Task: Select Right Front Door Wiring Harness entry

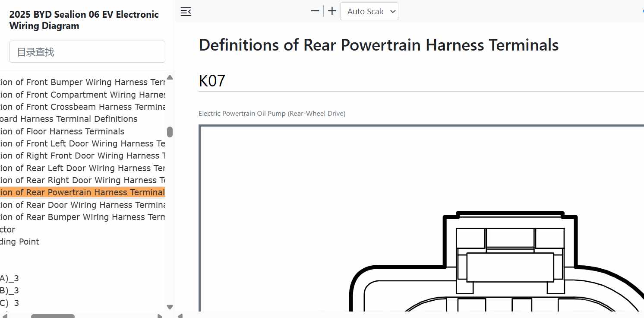Action: (x=82, y=156)
